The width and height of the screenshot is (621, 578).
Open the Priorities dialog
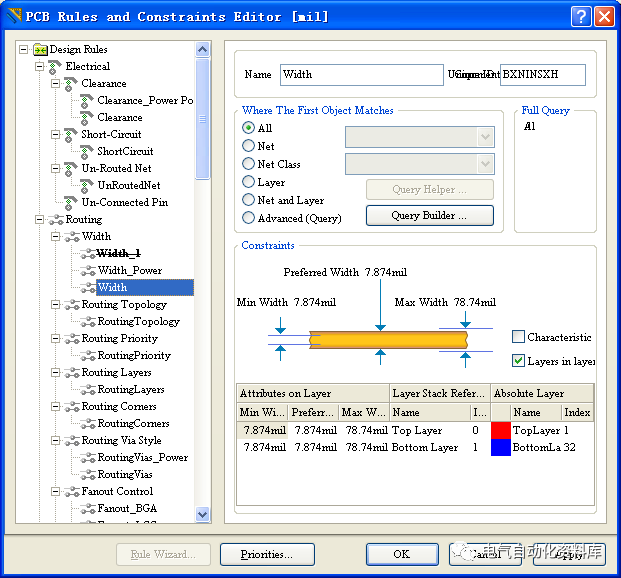pos(267,554)
